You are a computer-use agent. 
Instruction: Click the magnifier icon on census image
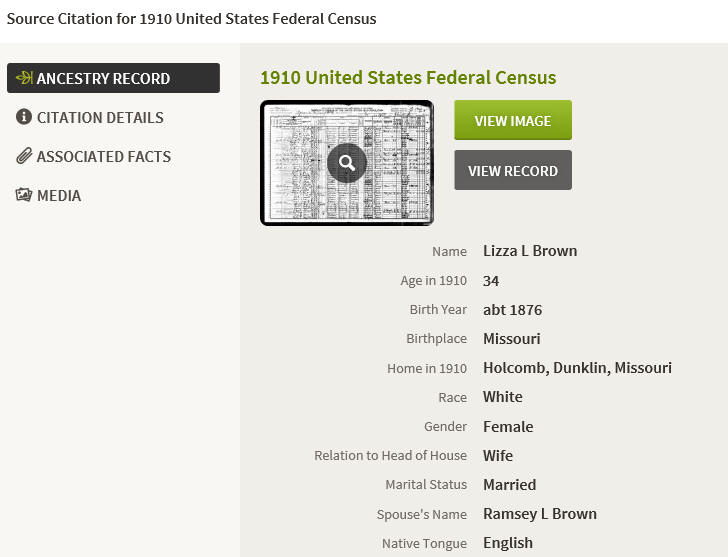coord(347,163)
